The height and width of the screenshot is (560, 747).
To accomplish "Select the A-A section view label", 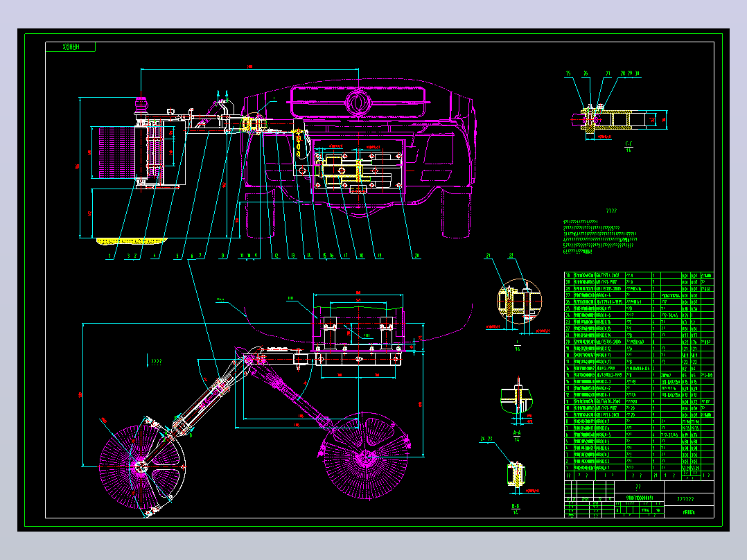I will pos(516,436).
